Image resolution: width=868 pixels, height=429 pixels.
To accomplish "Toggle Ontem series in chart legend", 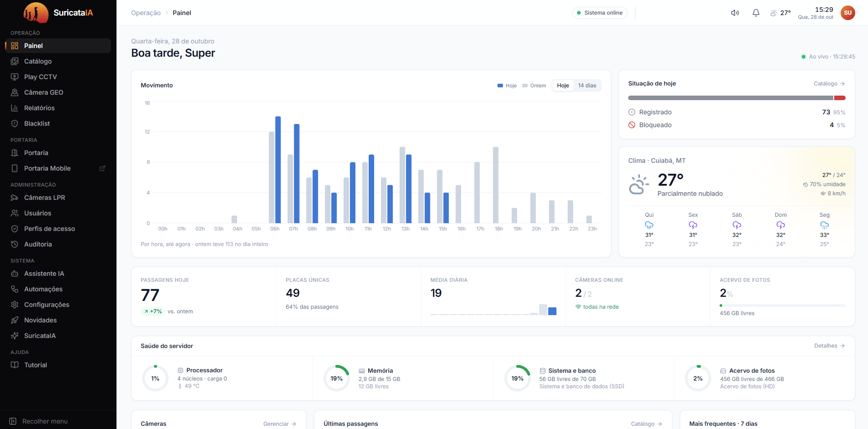I will pyautogui.click(x=534, y=86).
